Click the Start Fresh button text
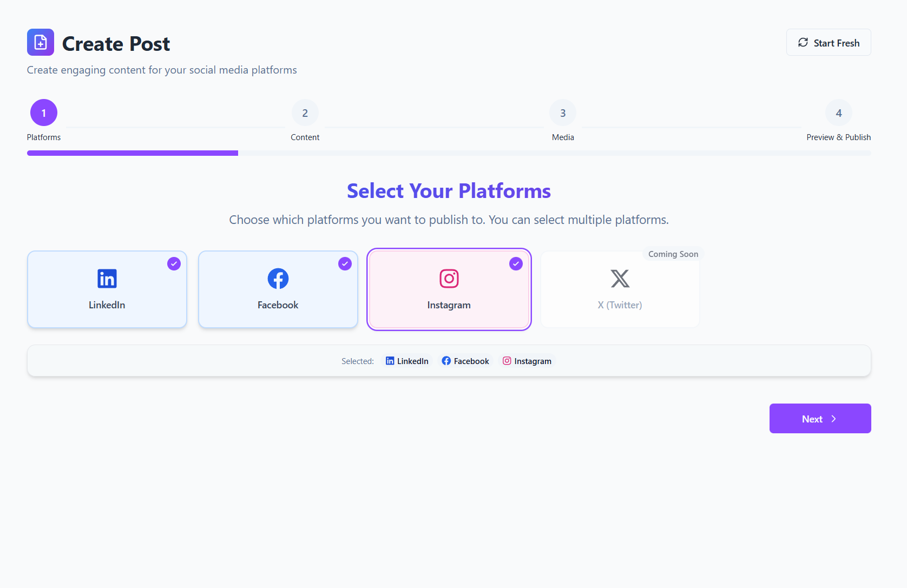 [836, 43]
